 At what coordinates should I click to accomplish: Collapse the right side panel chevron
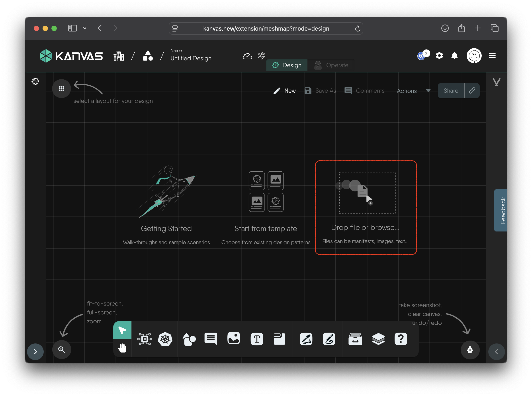(x=496, y=352)
